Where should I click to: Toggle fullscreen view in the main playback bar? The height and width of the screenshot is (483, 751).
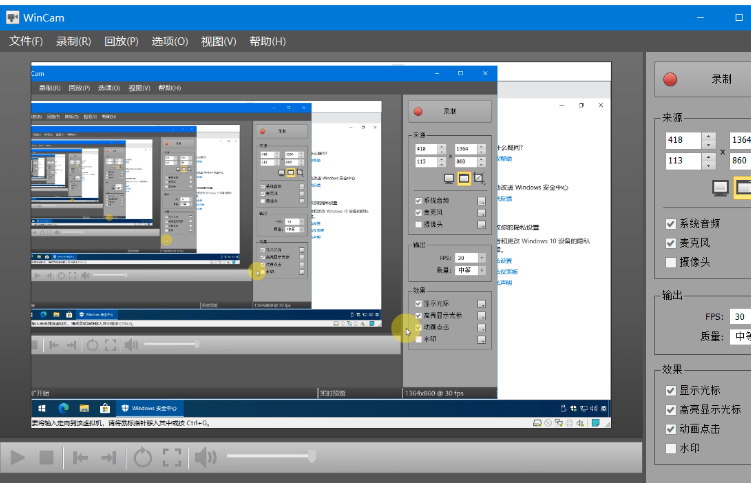click(171, 458)
